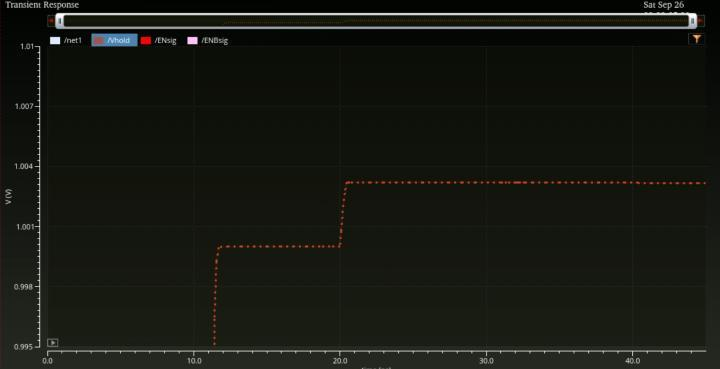Viewport: 720px width, 369px height.
Task: Click the 1.004 y-axis tick label
Action: click(25, 166)
